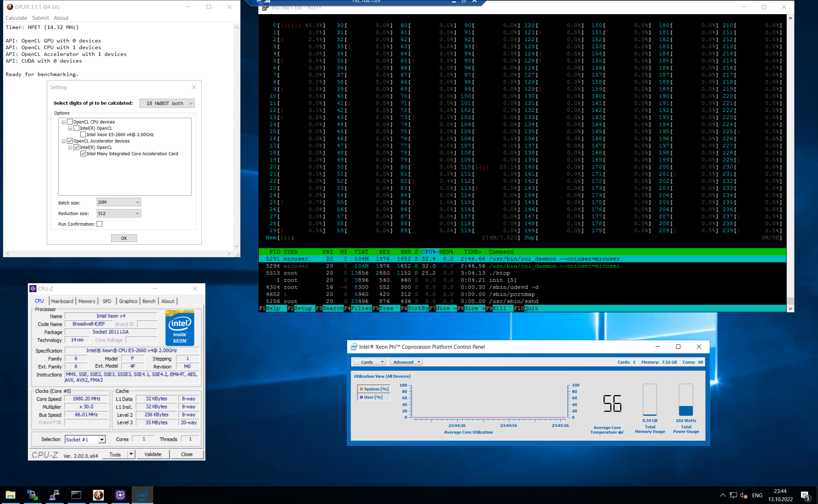Image resolution: width=818 pixels, height=504 pixels.
Task: Open the Submit menu in GPUPI
Action: [x=40, y=18]
